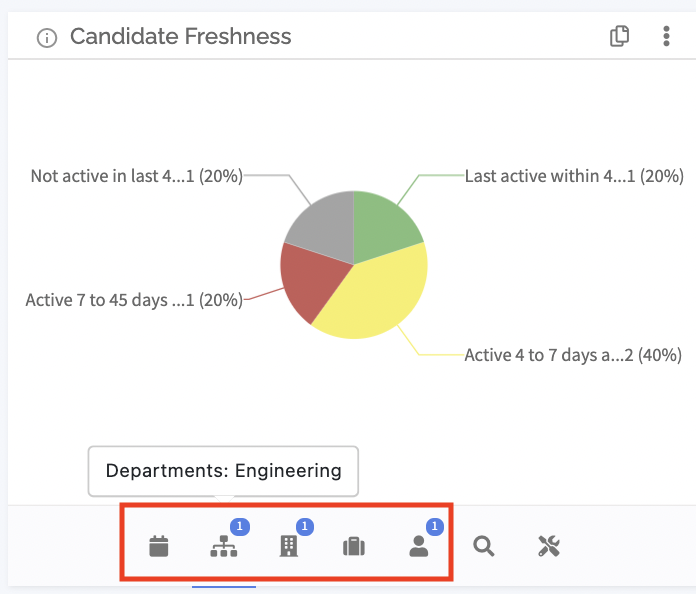Open the wrench tools settings icon

pyautogui.click(x=549, y=546)
